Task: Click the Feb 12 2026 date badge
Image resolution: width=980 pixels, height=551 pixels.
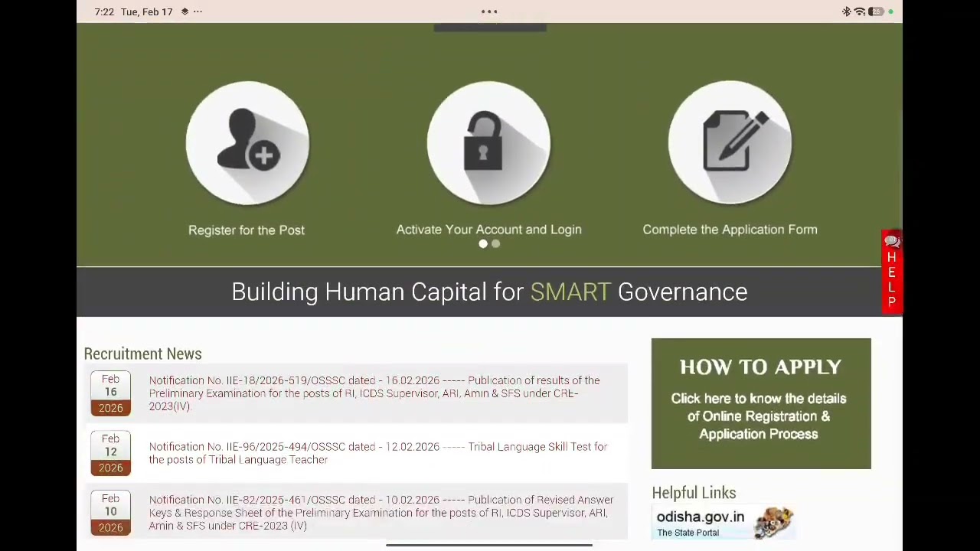Action: [x=111, y=453]
